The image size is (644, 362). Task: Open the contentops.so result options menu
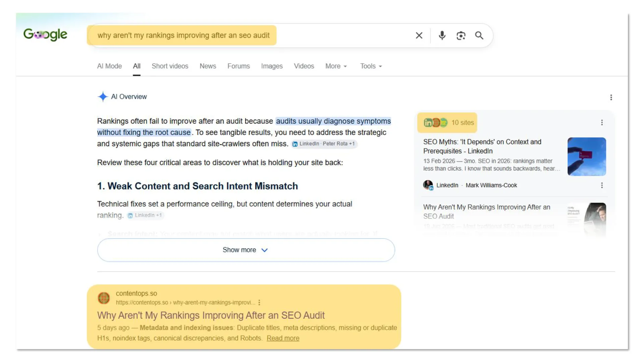(x=259, y=302)
